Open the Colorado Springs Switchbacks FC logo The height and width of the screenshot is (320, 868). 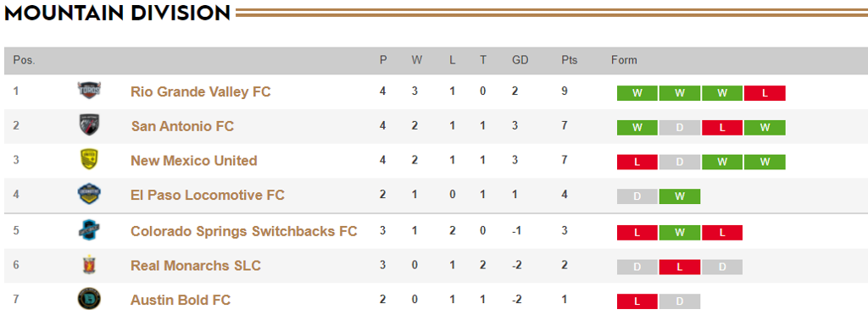pos(89,230)
